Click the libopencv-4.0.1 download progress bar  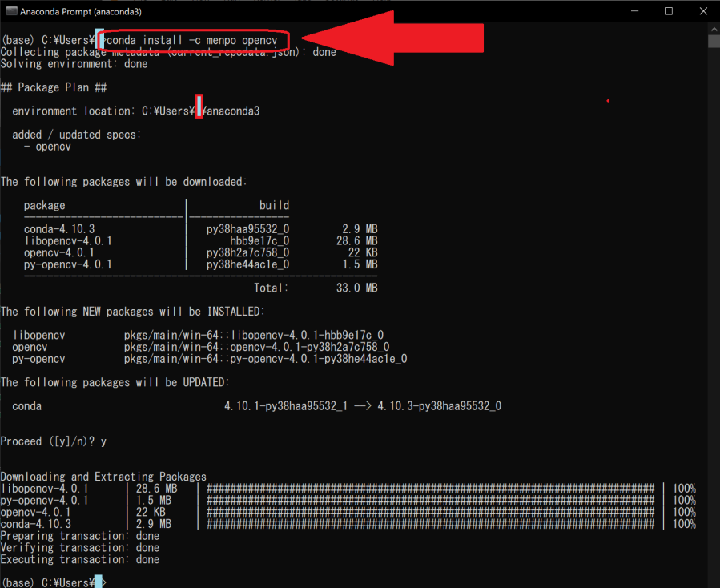(x=431, y=489)
